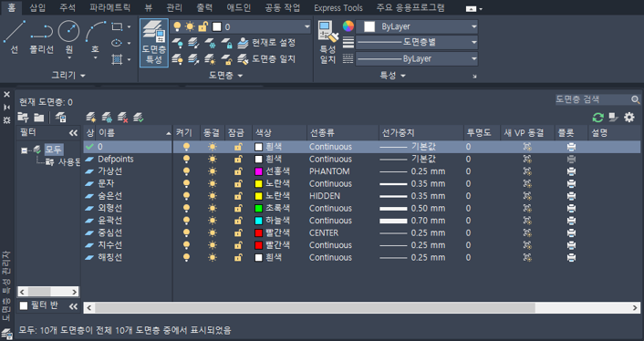Click the 0.70 mm lineweight of 윤곽선
644x341 pixels.
pyautogui.click(x=412, y=221)
